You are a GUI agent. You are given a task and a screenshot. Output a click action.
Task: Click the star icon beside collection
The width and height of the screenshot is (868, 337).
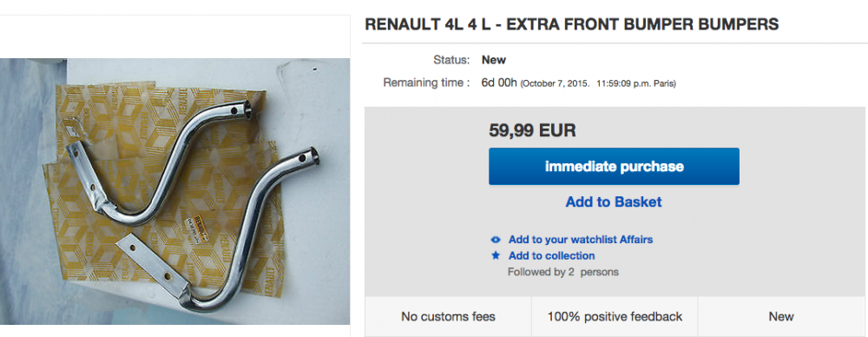point(496,256)
